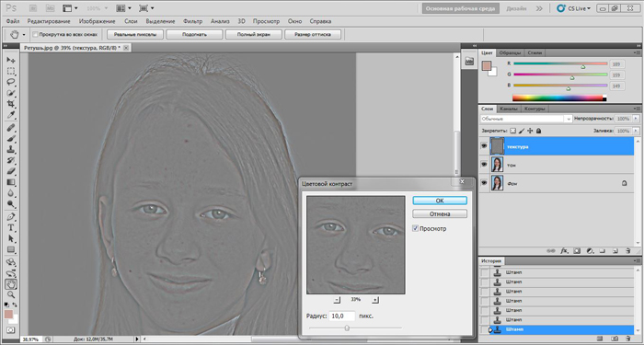Open blend mode dropdown Обычные

[x=525, y=119]
